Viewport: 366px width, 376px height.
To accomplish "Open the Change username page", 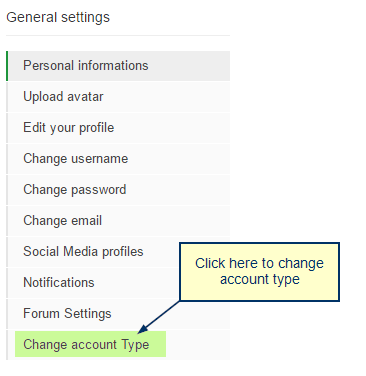I will [118, 159].
